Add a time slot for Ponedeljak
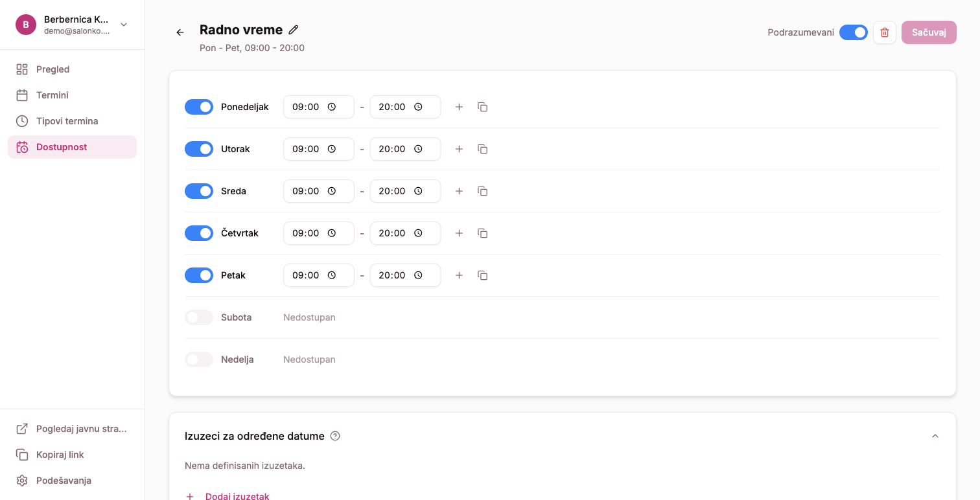This screenshot has width=980, height=500. tap(459, 107)
